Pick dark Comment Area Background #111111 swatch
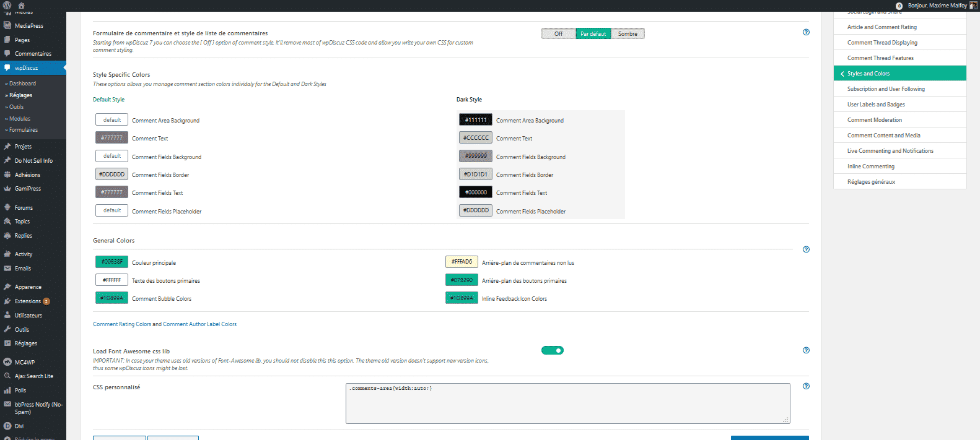The image size is (980, 440). tap(476, 119)
